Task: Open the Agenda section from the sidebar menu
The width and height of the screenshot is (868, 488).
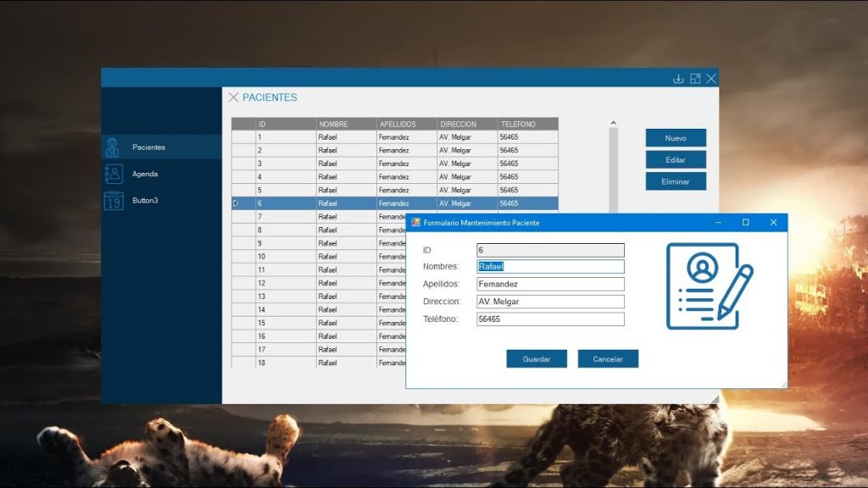Action: pos(146,174)
